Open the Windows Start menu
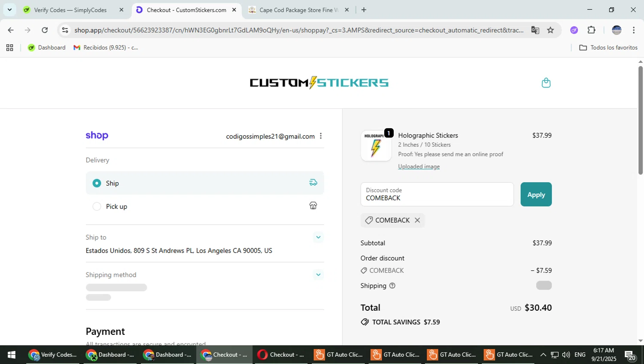 tap(12, 355)
